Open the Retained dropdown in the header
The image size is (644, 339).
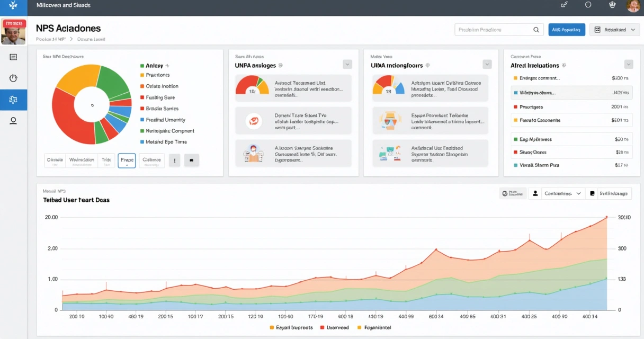[614, 30]
